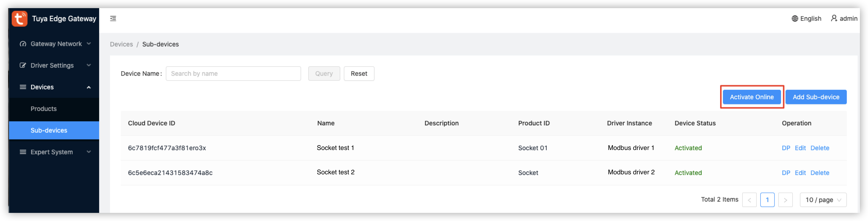This screenshot has height=221, width=868.
Task: Click the Driver Instance column header
Action: 629,123
